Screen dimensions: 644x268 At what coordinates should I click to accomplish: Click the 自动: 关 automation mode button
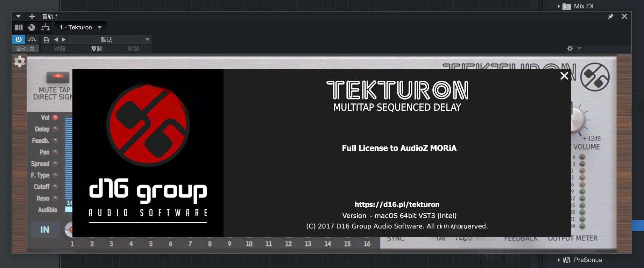[x=26, y=49]
